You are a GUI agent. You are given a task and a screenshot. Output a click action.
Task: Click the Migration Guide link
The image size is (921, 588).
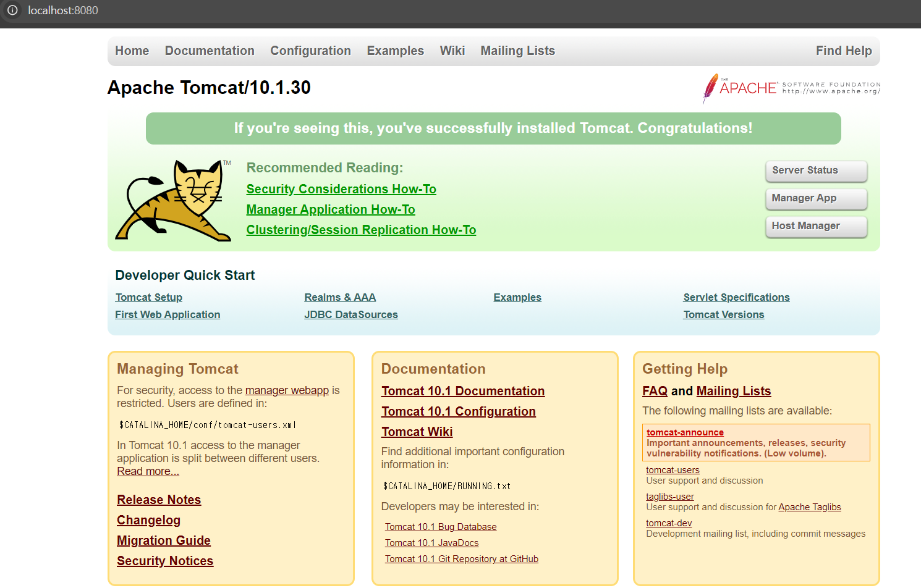[x=164, y=540]
